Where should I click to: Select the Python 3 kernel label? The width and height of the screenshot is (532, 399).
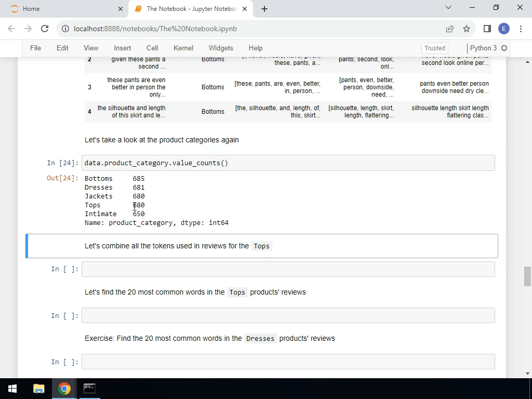click(x=484, y=47)
